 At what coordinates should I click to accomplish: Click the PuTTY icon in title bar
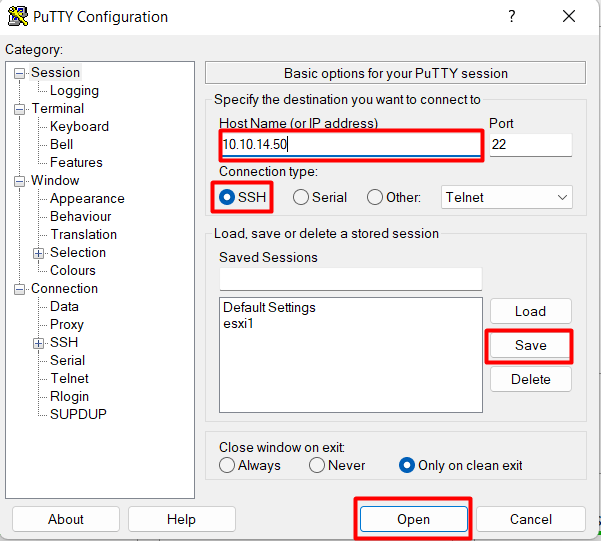[x=18, y=16]
